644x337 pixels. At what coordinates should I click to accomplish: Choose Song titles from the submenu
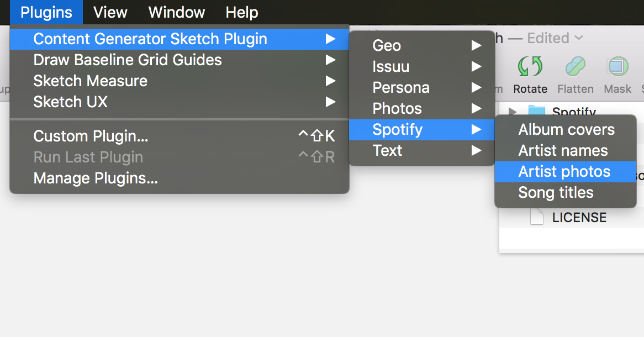pyautogui.click(x=556, y=193)
